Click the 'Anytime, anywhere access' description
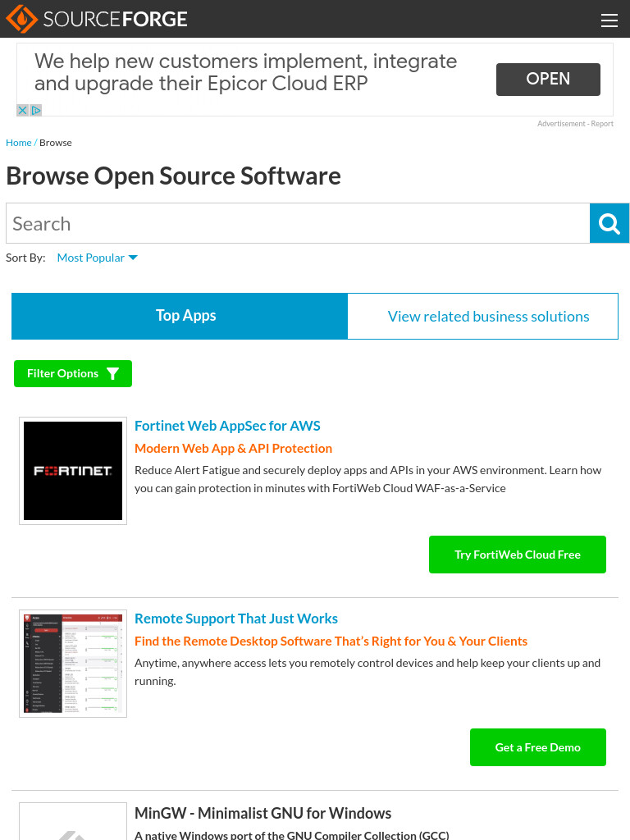The height and width of the screenshot is (840, 630). click(367, 673)
